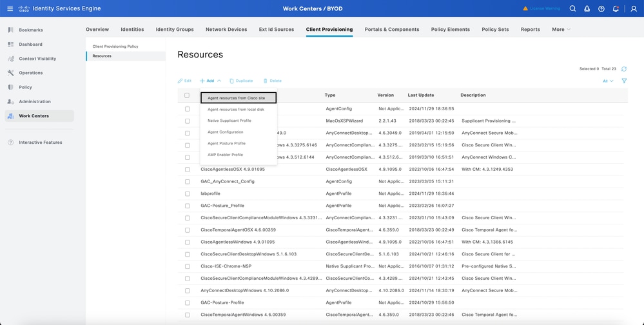This screenshot has height=325, width=644.
Task: Click the filter funnel icon
Action: [x=624, y=81]
